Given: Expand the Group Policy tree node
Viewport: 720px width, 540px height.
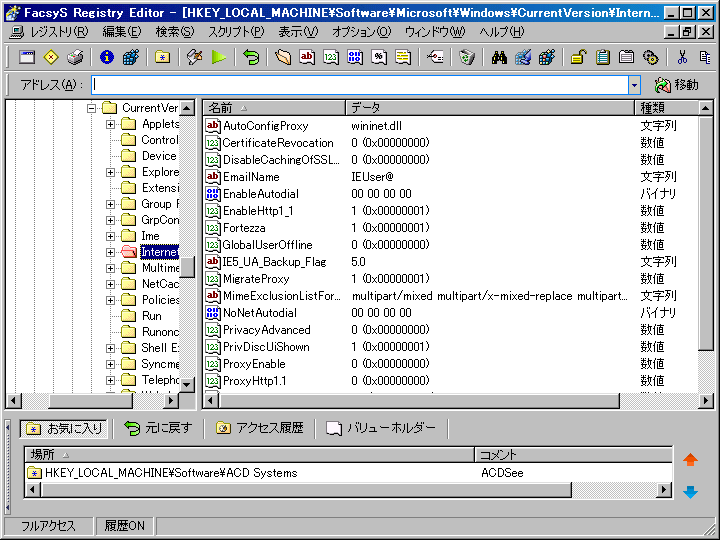Looking at the screenshot, I should point(110,204).
